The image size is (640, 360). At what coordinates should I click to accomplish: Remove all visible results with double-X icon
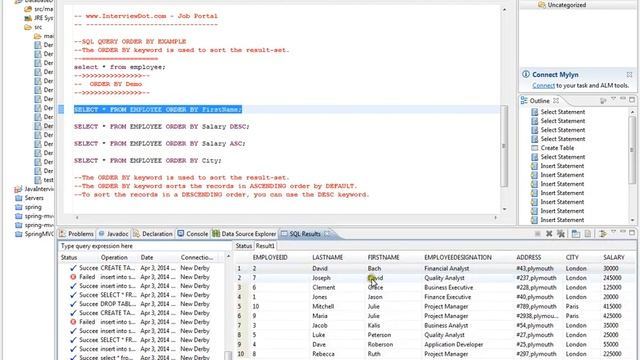(561, 233)
